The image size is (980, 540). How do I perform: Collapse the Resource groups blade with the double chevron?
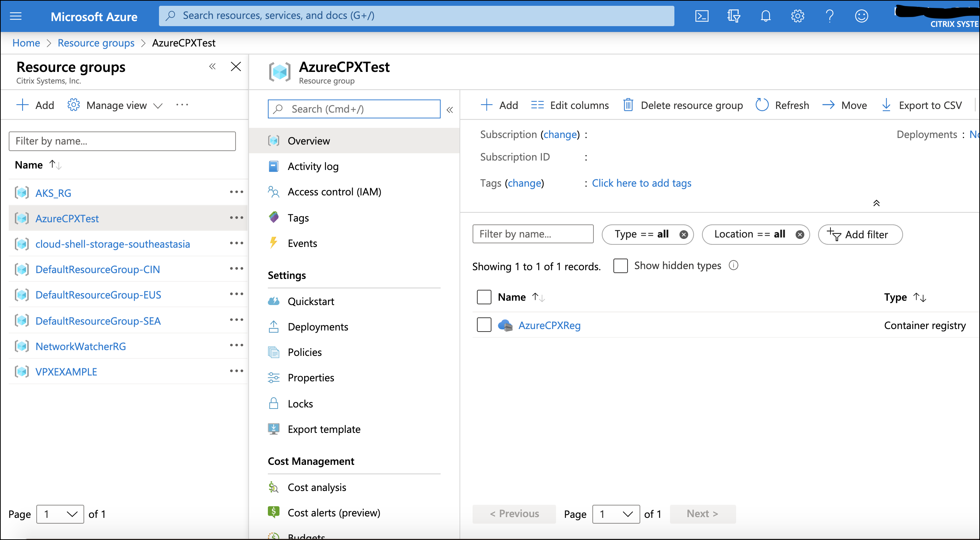click(212, 66)
